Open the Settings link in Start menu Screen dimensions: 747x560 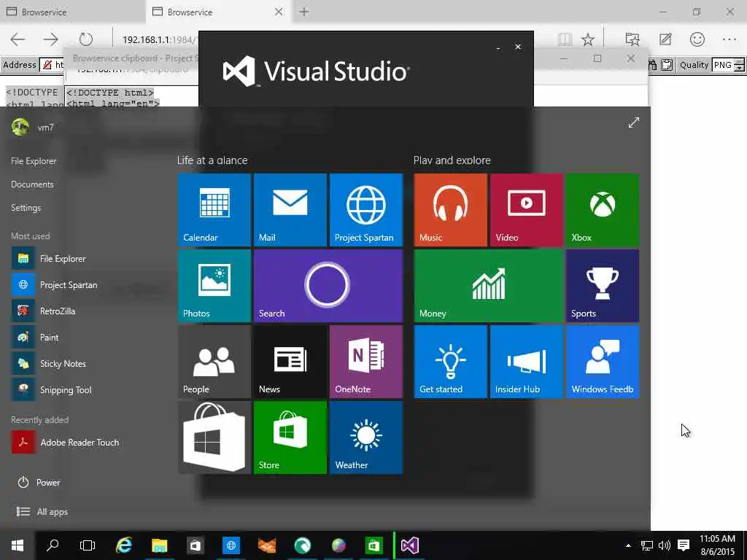[26, 208]
